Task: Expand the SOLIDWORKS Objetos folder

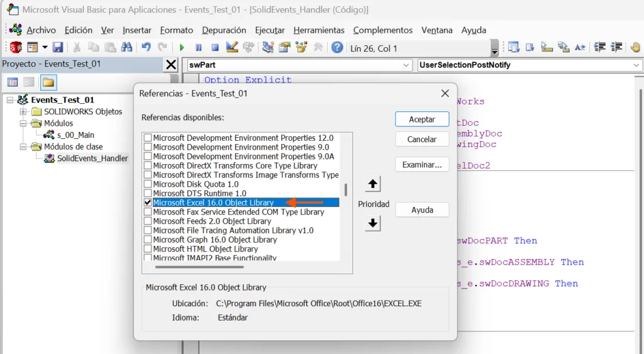Action: pos(23,112)
